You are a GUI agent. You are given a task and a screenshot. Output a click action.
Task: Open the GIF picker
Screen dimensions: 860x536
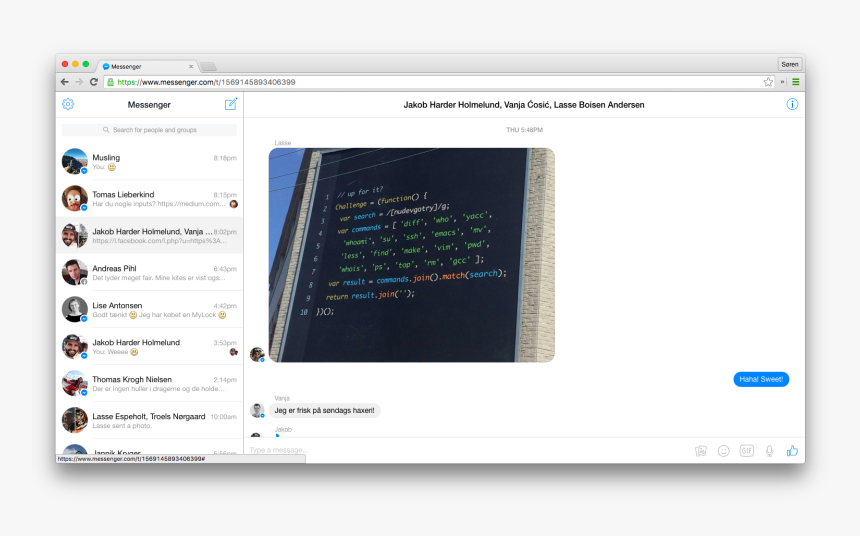(746, 451)
